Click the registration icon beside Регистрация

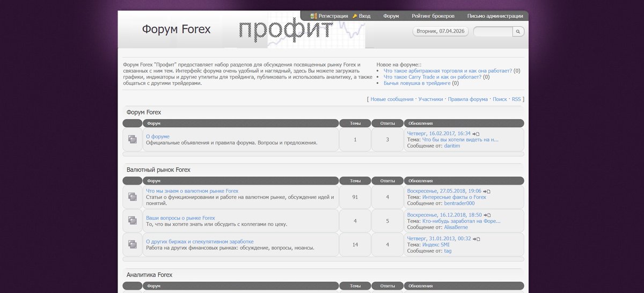(313, 16)
